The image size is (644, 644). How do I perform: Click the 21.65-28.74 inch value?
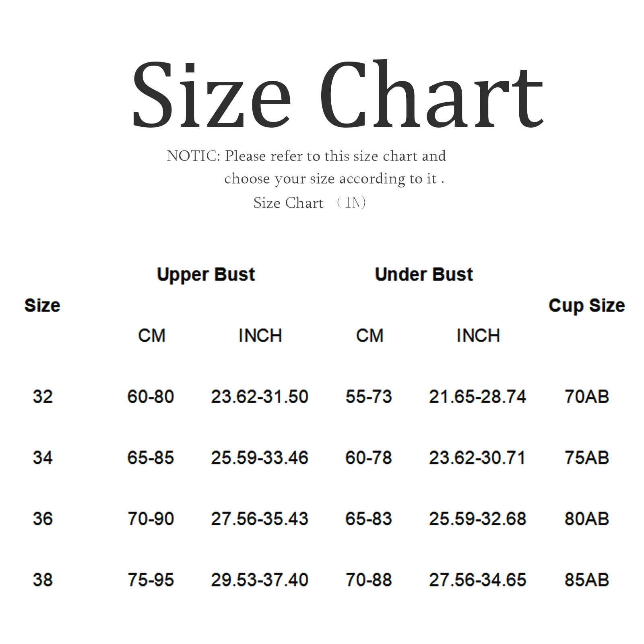(x=477, y=397)
